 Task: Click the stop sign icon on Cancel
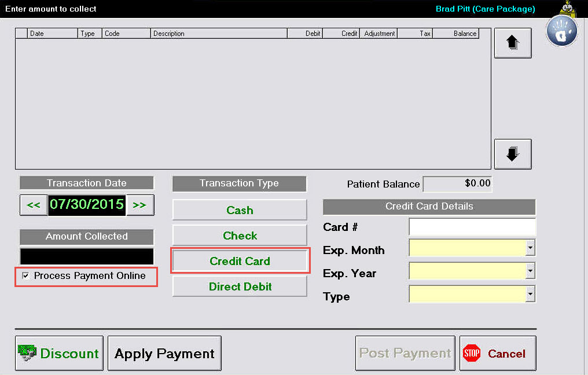coord(471,353)
